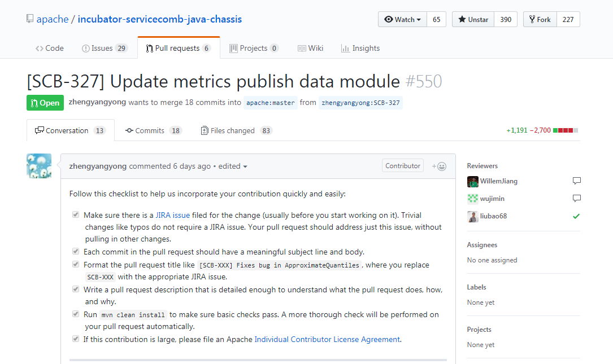
Task: Click wujimin's review comment icon
Action: click(576, 198)
